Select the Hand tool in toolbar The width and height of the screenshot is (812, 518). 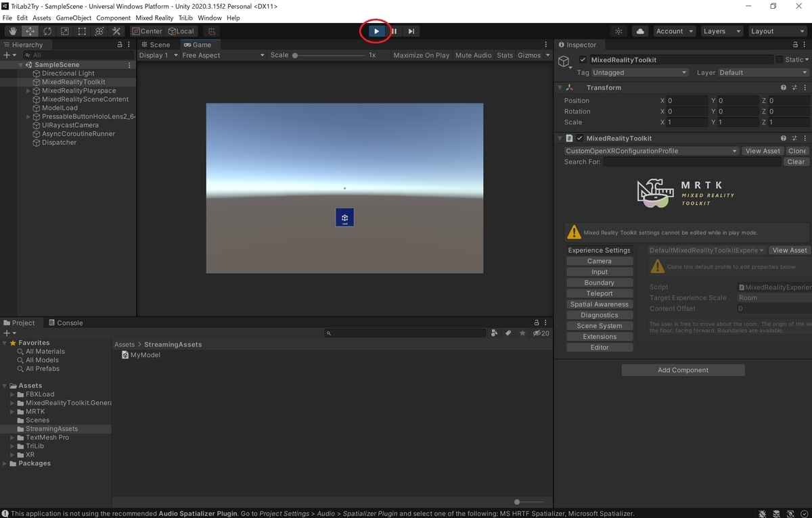coord(13,31)
